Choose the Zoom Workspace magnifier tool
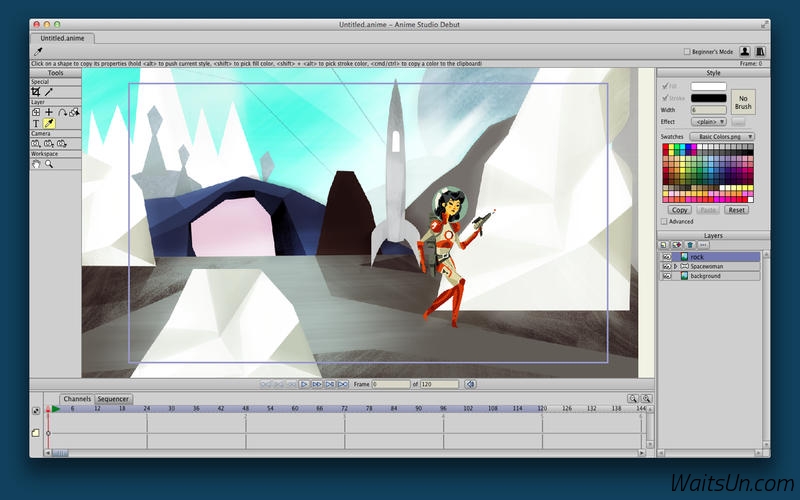Screen dimensions: 800x500 [49, 164]
